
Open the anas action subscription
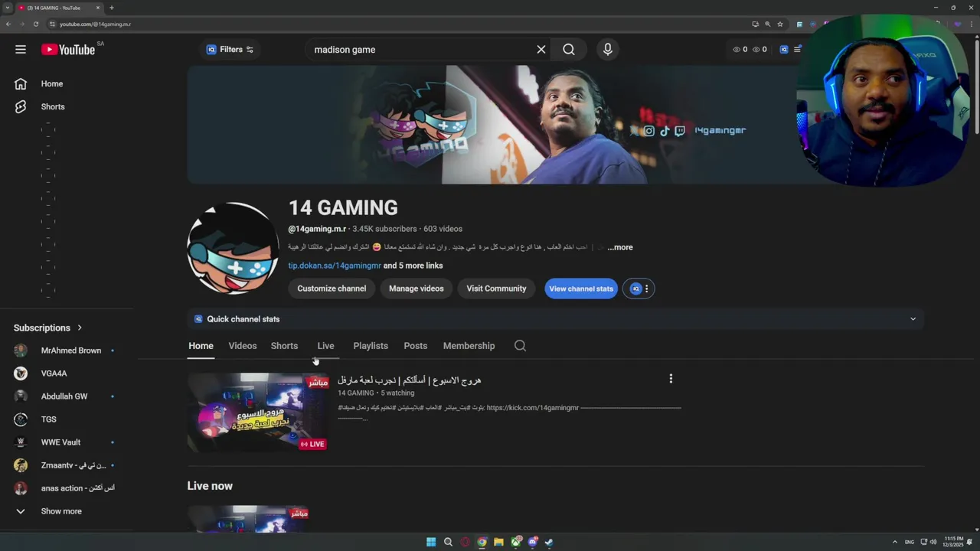point(65,488)
